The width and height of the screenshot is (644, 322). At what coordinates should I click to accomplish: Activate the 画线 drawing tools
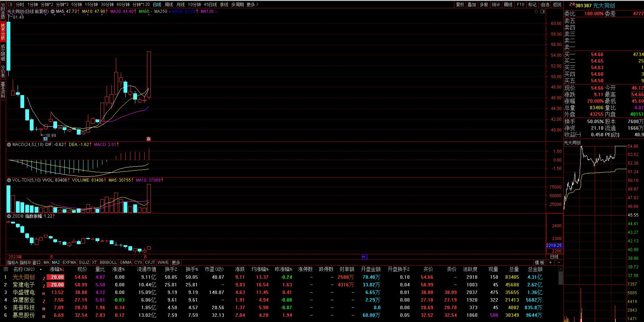[x=508, y=4]
